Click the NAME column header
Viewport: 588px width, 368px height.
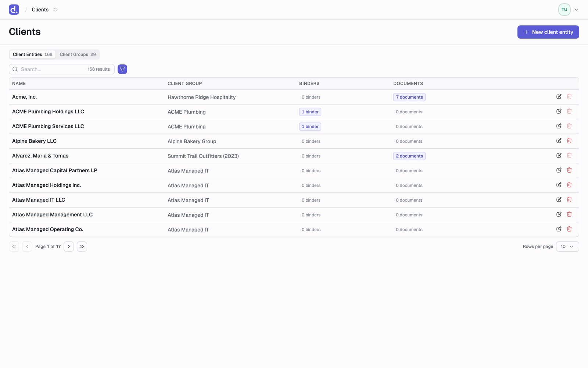point(19,84)
